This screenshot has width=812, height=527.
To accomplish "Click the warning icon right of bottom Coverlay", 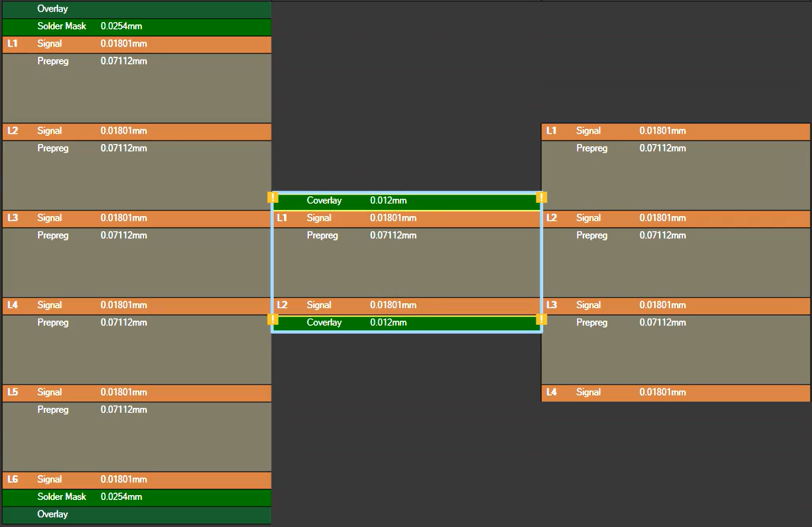I will [541, 319].
